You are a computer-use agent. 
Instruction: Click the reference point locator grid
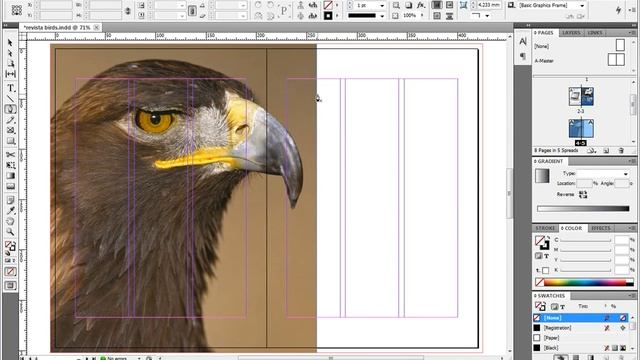(17, 10)
